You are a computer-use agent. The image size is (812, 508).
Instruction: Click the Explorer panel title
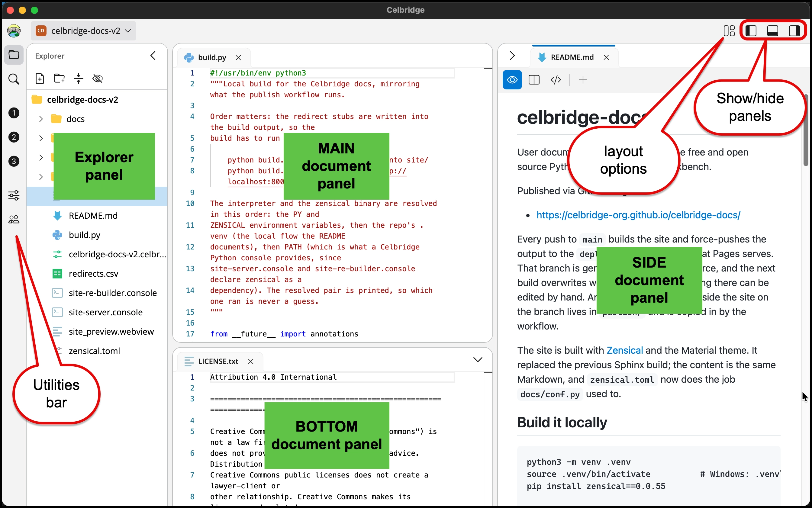pos(49,56)
